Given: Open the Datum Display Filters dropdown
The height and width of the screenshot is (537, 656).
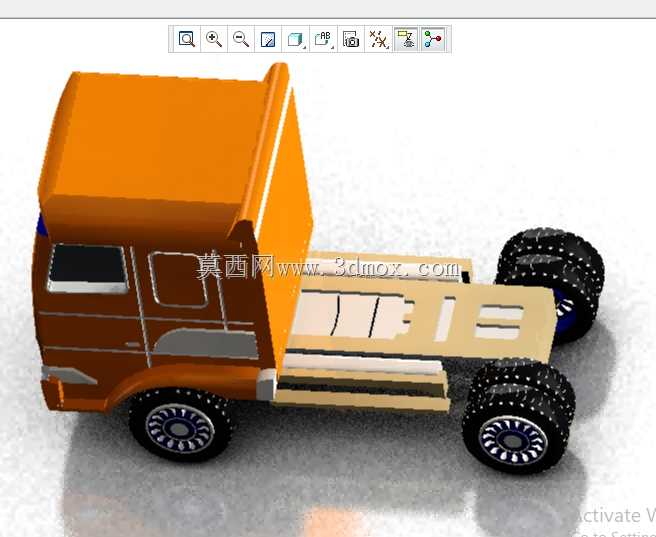Looking at the screenshot, I should click(379, 39).
